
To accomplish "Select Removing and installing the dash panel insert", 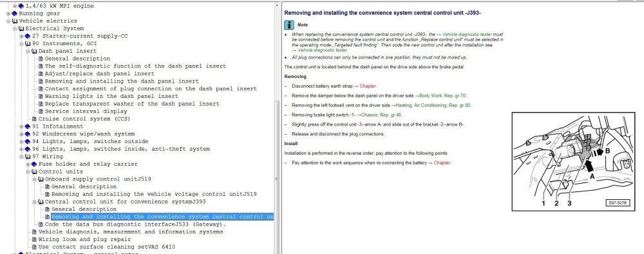I will [x=122, y=81].
